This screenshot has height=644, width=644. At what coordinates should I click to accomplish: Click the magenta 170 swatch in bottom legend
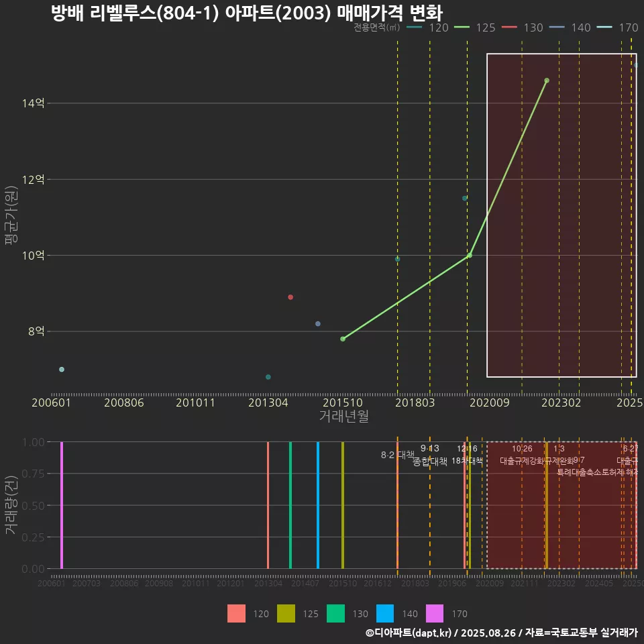435,613
